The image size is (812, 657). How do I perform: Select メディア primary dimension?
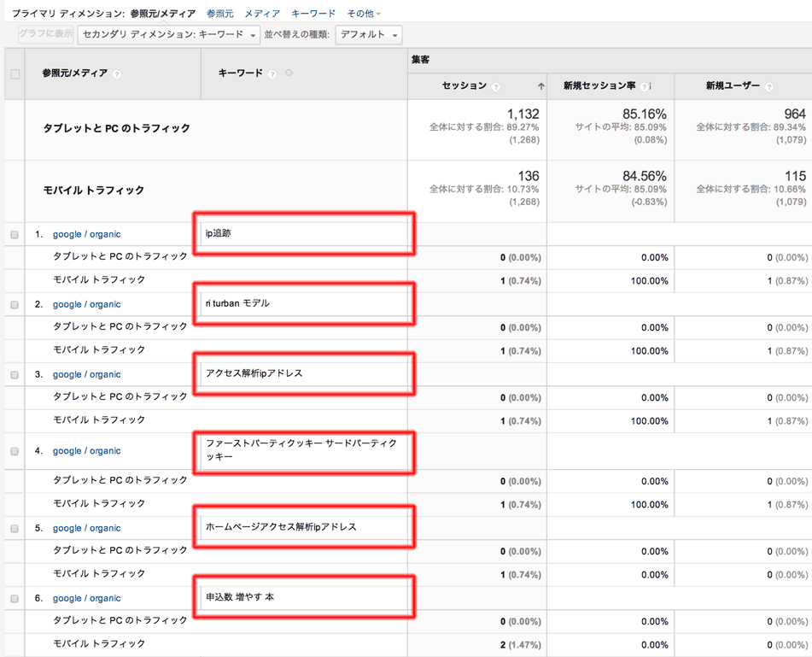click(262, 14)
